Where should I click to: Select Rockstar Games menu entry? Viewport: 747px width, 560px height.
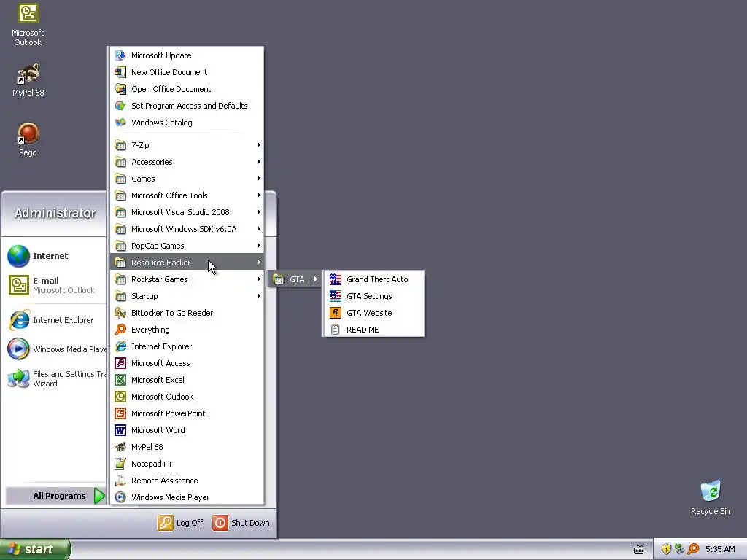coord(187,279)
